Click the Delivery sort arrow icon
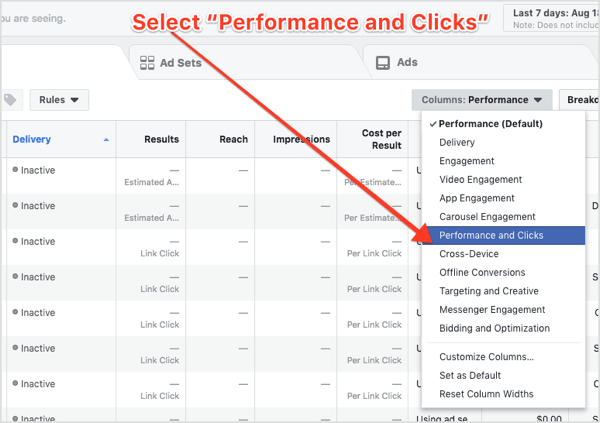 (106, 140)
